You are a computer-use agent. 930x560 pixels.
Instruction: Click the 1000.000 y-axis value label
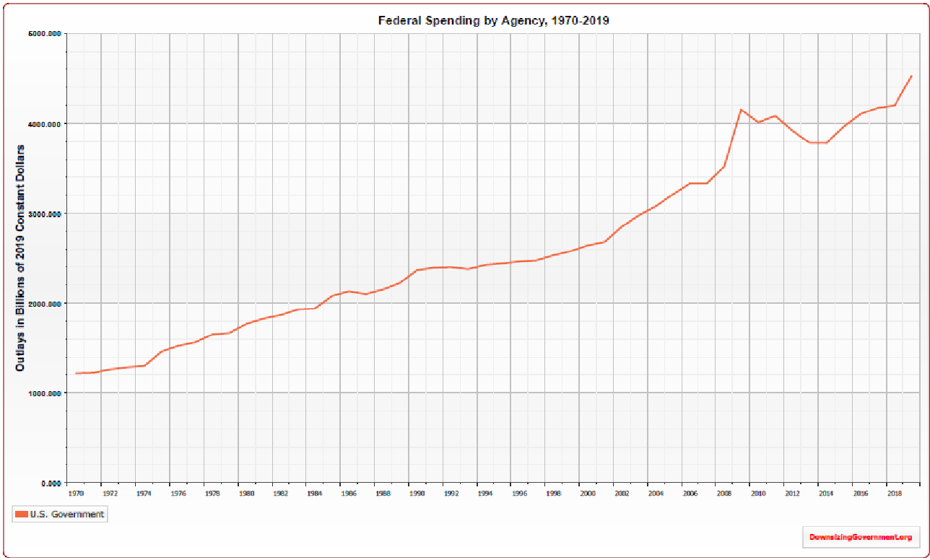[45, 393]
